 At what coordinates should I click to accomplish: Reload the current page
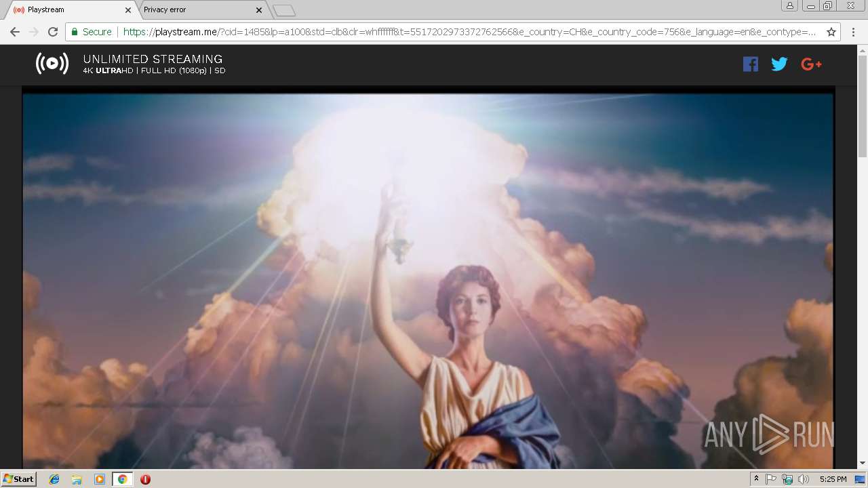pos(53,32)
